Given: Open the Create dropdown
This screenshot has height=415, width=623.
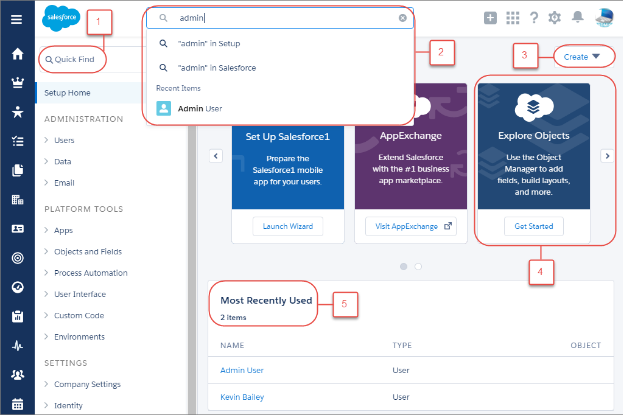Looking at the screenshot, I should (581, 57).
